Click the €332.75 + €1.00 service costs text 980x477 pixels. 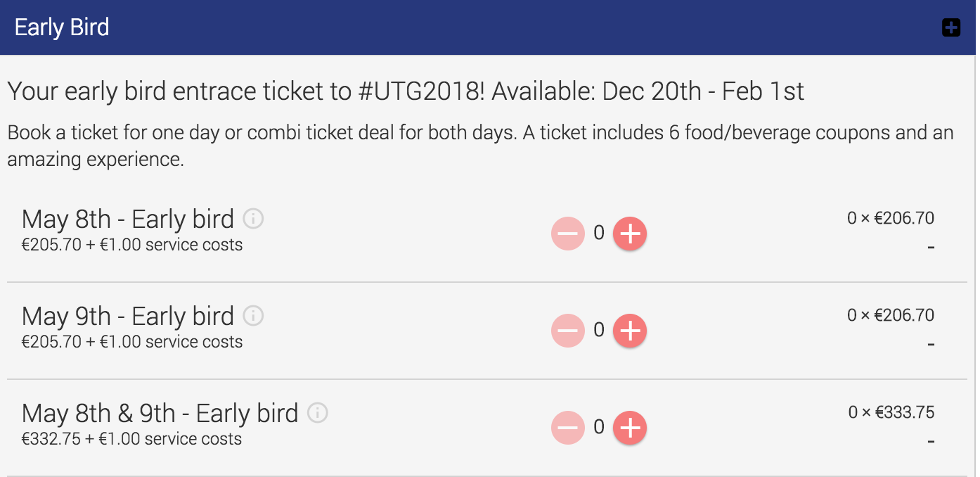point(132,439)
